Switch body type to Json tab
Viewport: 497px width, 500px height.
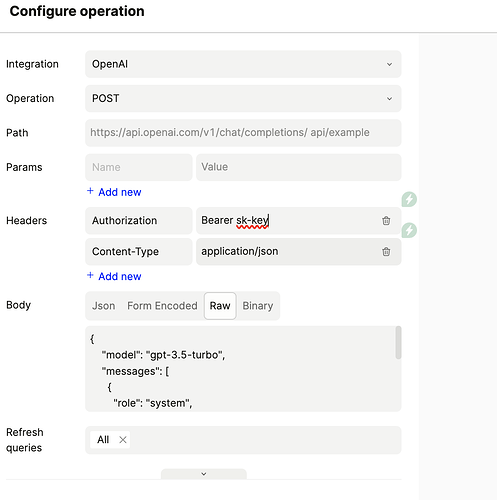pos(104,306)
